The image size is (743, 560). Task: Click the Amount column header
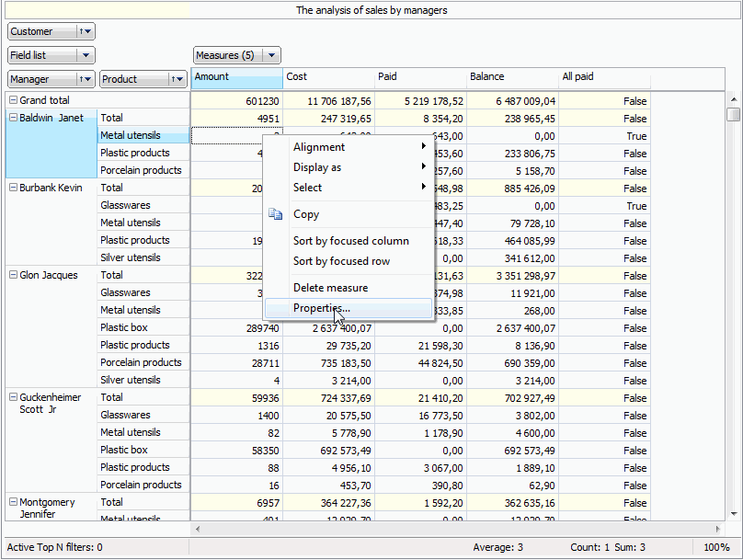click(237, 77)
